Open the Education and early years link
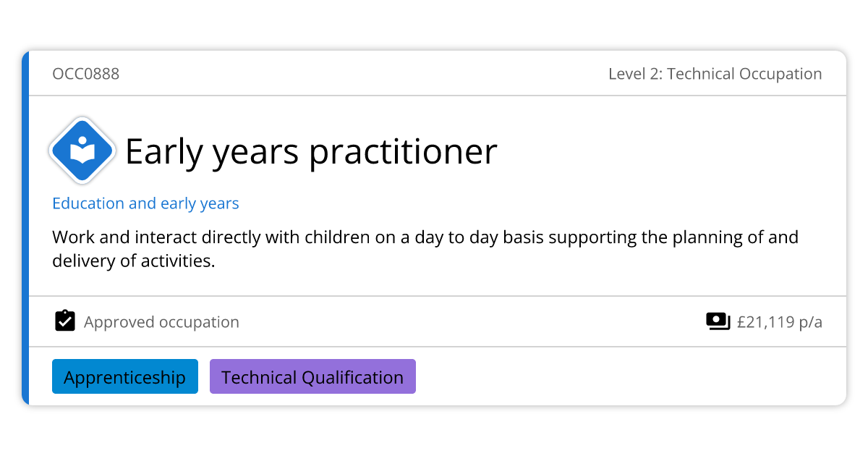Screen dimensions: 868x456 (145, 203)
